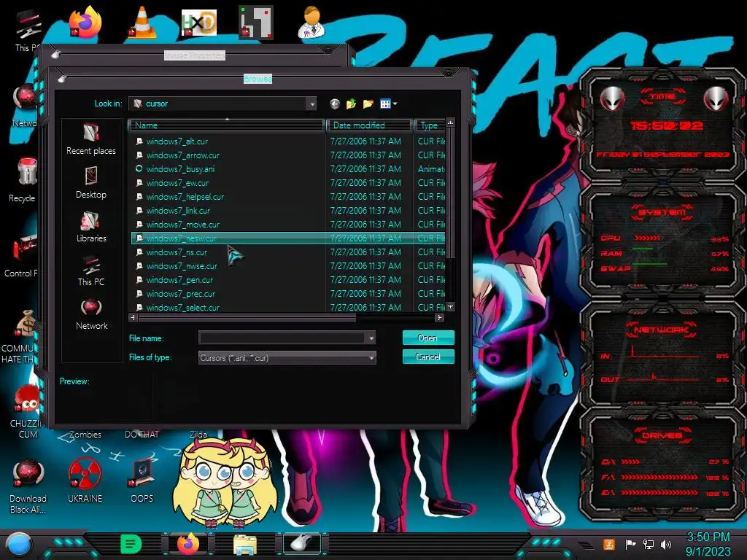Open VLC media player desktop shortcut
This screenshot has width=747, height=560.
pos(142,23)
